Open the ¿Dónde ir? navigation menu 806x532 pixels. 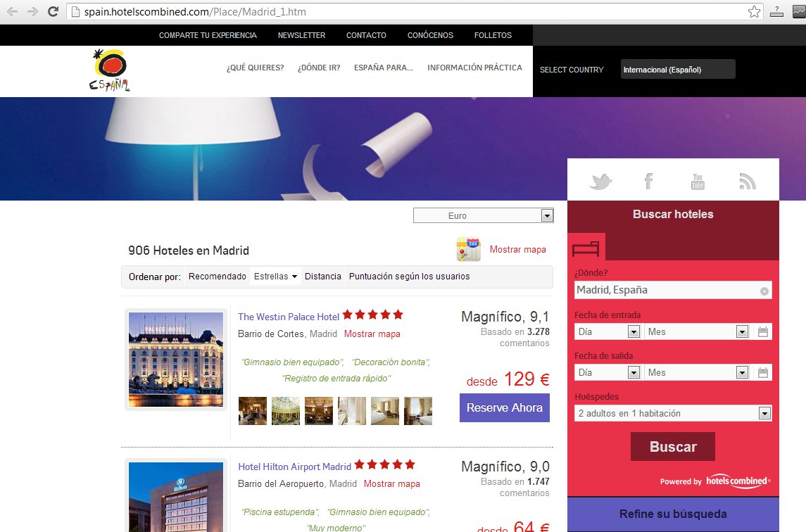coord(319,68)
